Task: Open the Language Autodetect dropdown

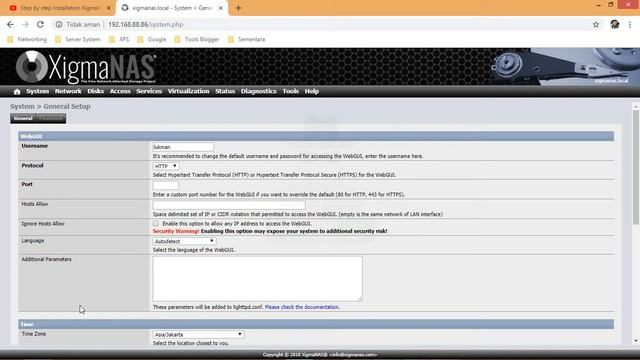Action: tap(184, 241)
